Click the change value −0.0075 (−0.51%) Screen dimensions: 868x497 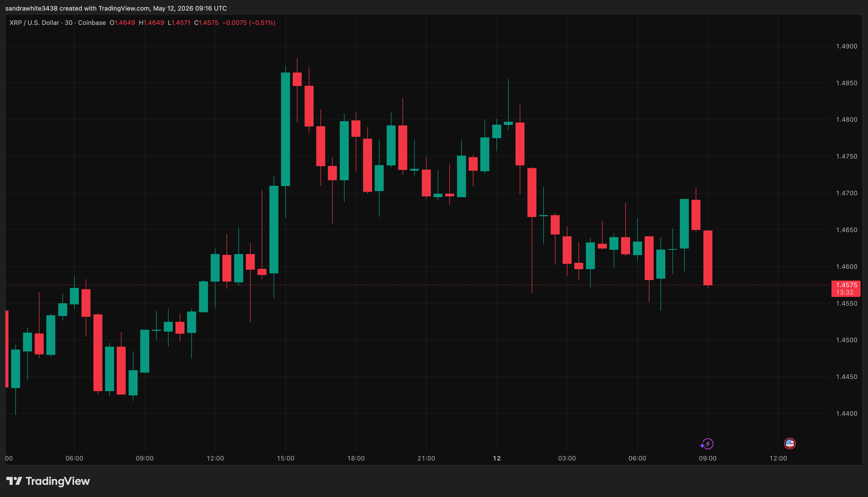tap(248, 23)
